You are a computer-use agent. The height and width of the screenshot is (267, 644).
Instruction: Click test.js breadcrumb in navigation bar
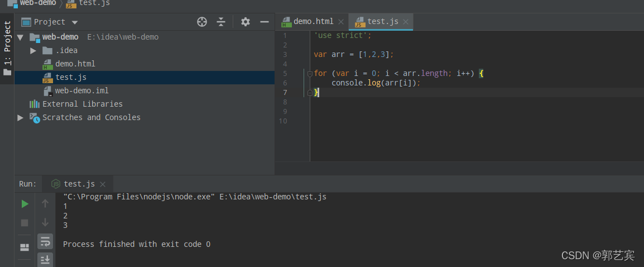click(x=88, y=3)
